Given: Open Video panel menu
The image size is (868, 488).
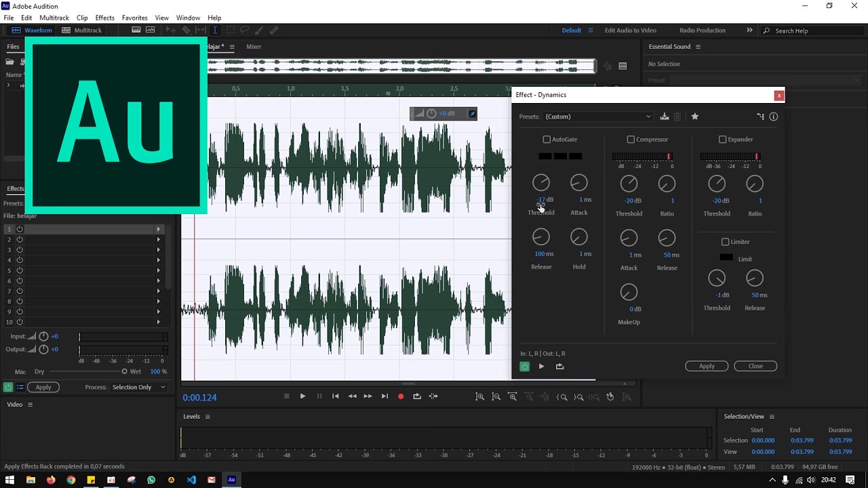Looking at the screenshot, I should click(x=30, y=405).
